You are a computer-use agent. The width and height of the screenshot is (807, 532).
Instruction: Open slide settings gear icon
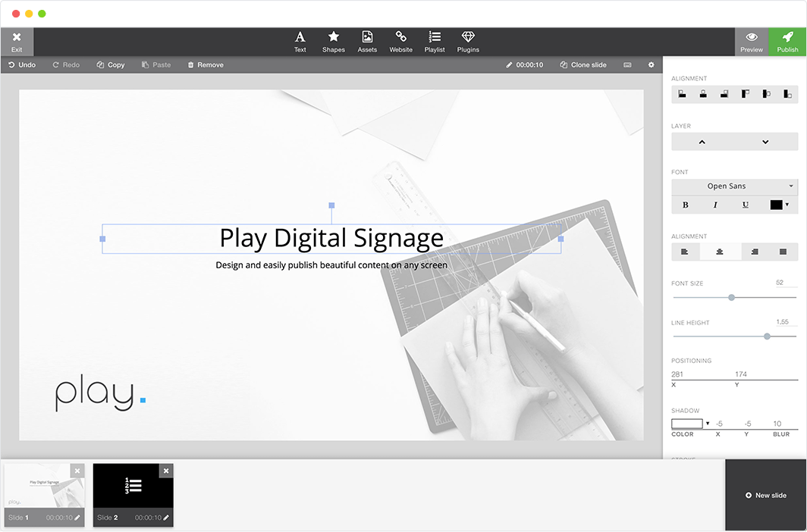(651, 64)
